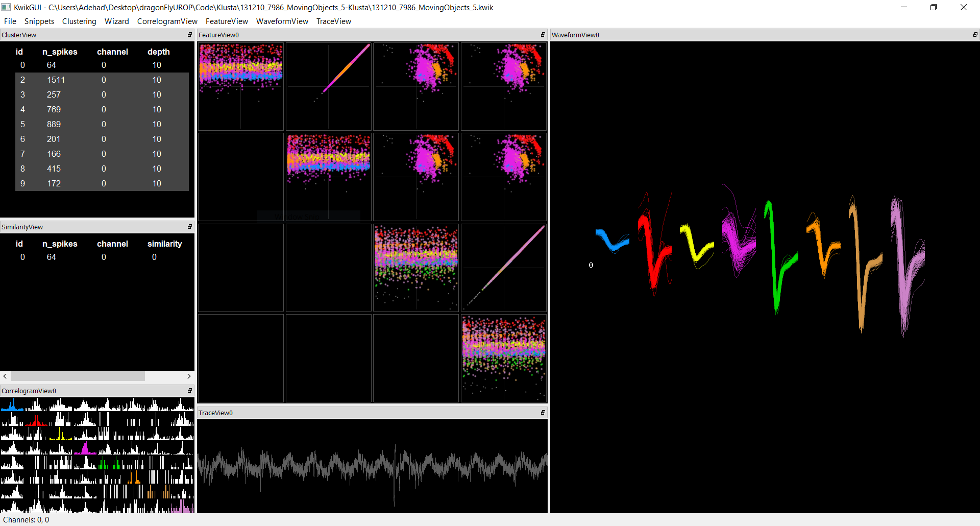
Task: Open the Snippets menu
Action: tap(39, 21)
